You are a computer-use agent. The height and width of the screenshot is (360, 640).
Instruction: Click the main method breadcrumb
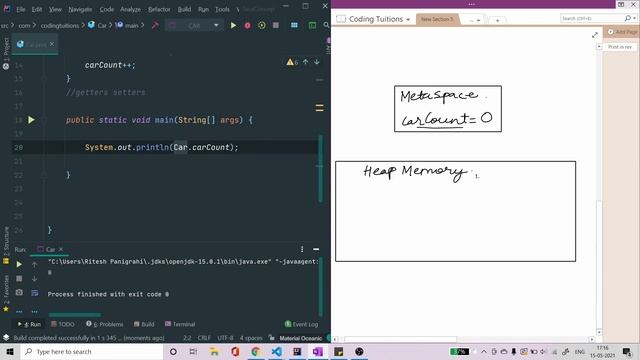[x=127, y=25]
